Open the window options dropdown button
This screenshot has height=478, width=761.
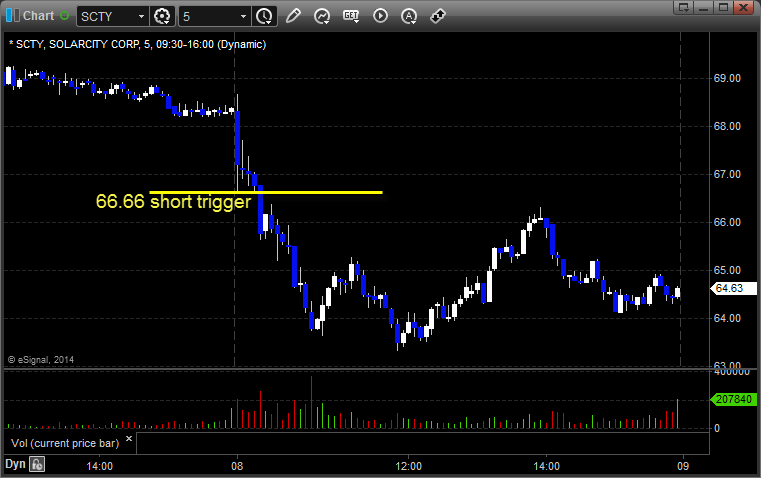coord(683,7)
